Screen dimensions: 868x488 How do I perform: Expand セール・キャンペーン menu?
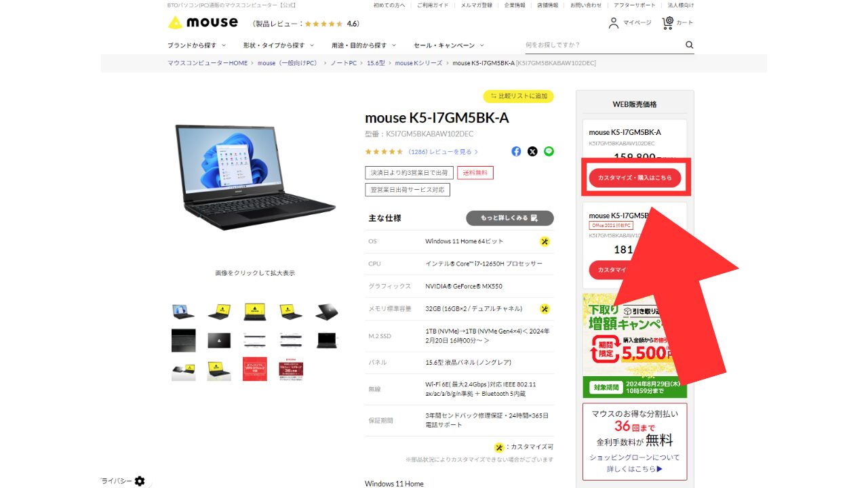(x=448, y=45)
